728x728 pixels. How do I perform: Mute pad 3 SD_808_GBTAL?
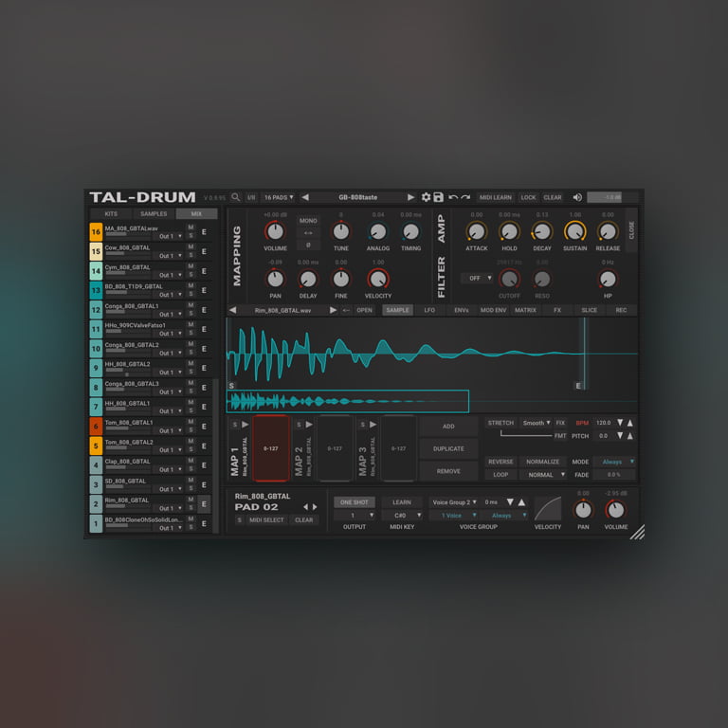(x=191, y=480)
